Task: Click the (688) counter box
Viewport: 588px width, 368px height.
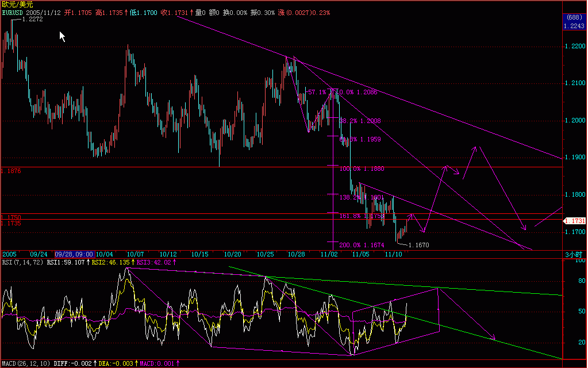Action: pos(575,18)
